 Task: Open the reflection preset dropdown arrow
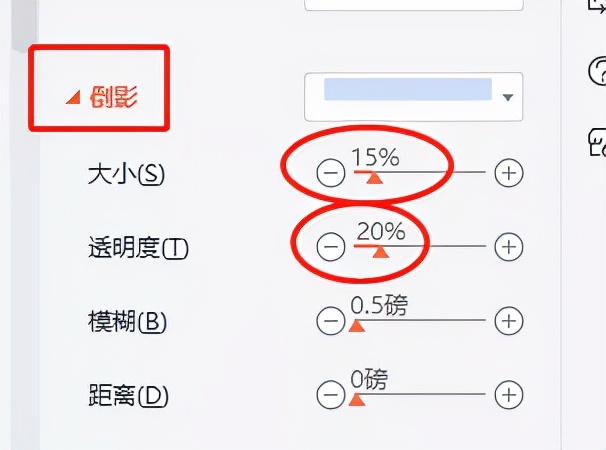click(x=508, y=97)
